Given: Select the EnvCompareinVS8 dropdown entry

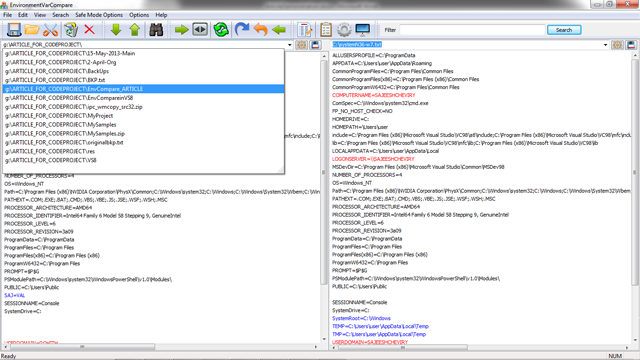Looking at the screenshot, I should (143, 98).
